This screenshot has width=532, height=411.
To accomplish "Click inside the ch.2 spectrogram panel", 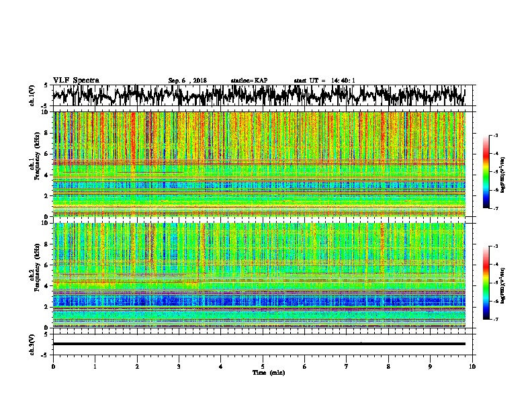I will tap(259, 275).
